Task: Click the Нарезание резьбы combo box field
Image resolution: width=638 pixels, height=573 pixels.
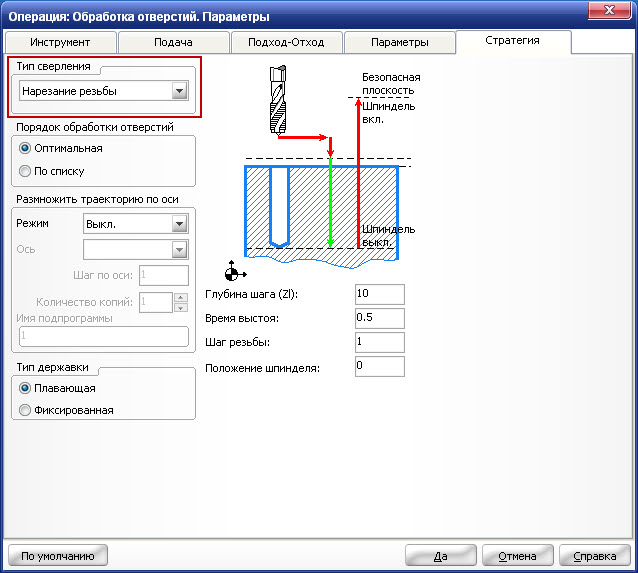Action: (x=104, y=91)
